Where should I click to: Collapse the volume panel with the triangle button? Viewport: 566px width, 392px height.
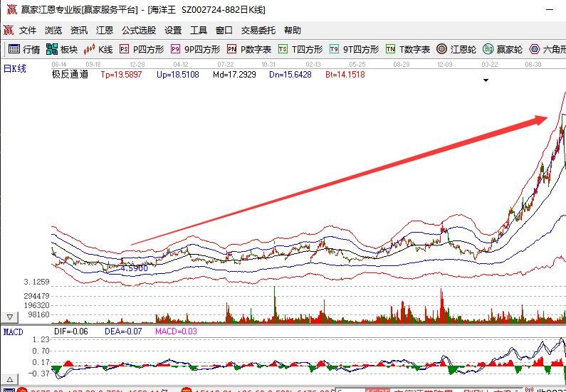[x=11, y=317]
